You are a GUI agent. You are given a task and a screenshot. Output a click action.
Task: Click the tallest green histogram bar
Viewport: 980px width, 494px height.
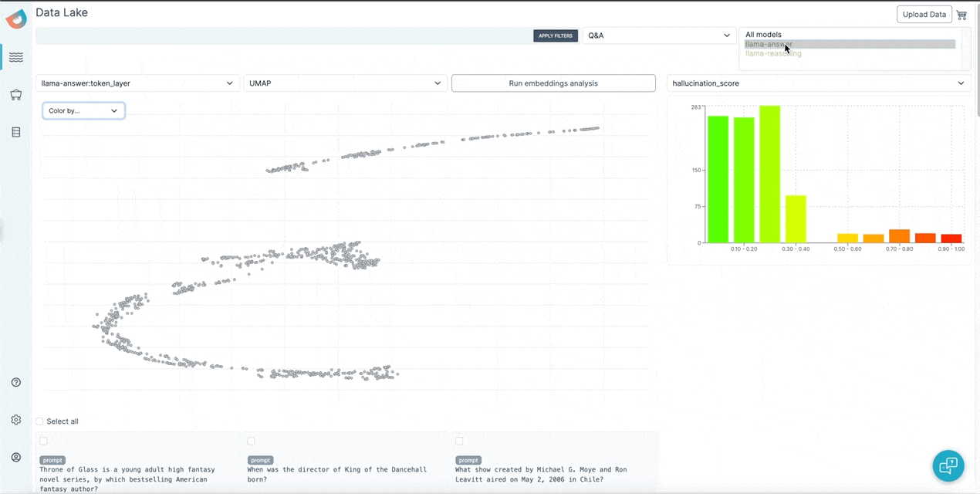pos(770,174)
